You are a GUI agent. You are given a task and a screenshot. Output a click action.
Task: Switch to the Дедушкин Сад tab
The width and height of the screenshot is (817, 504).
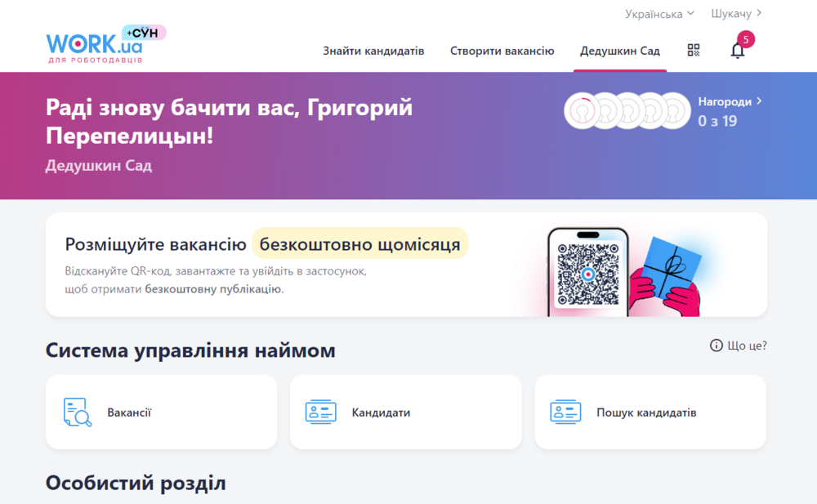(620, 50)
